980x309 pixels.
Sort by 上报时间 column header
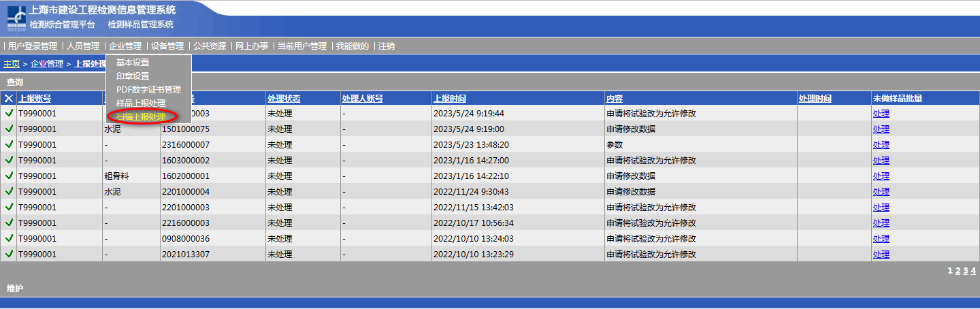coord(450,99)
